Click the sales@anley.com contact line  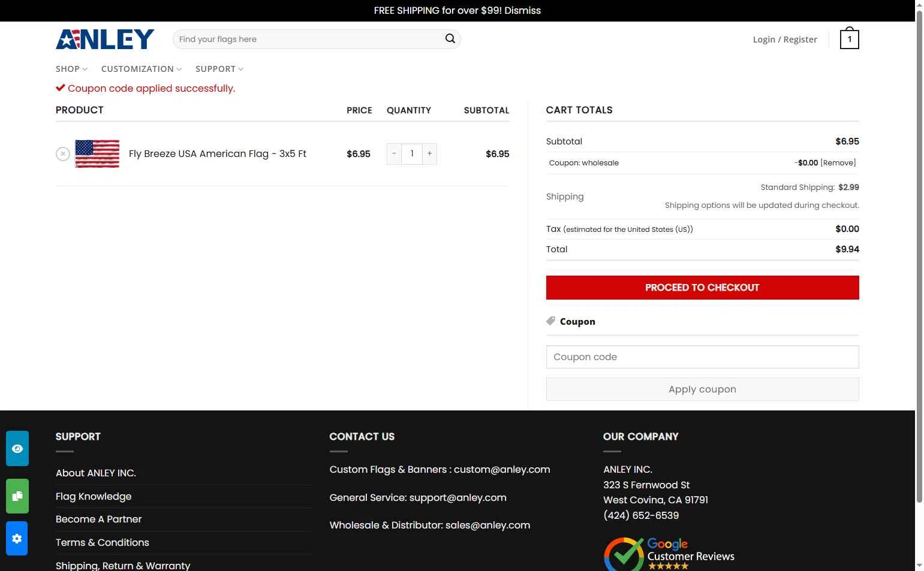(430, 525)
